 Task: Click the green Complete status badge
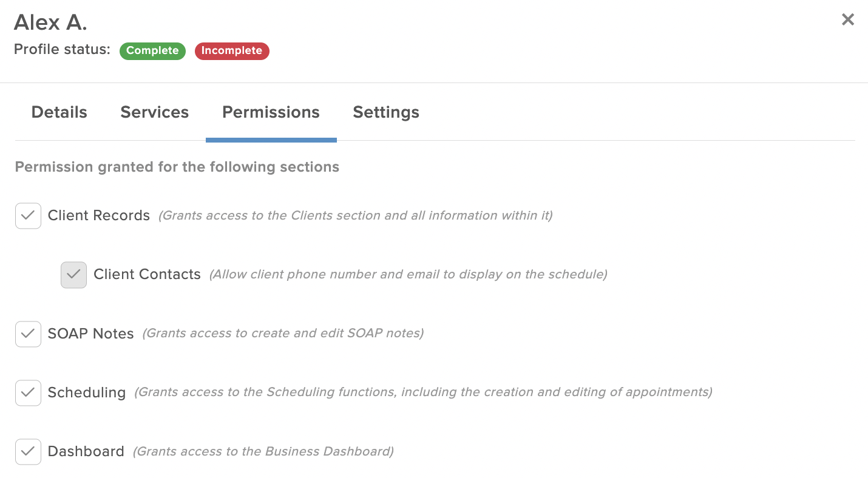(x=152, y=51)
